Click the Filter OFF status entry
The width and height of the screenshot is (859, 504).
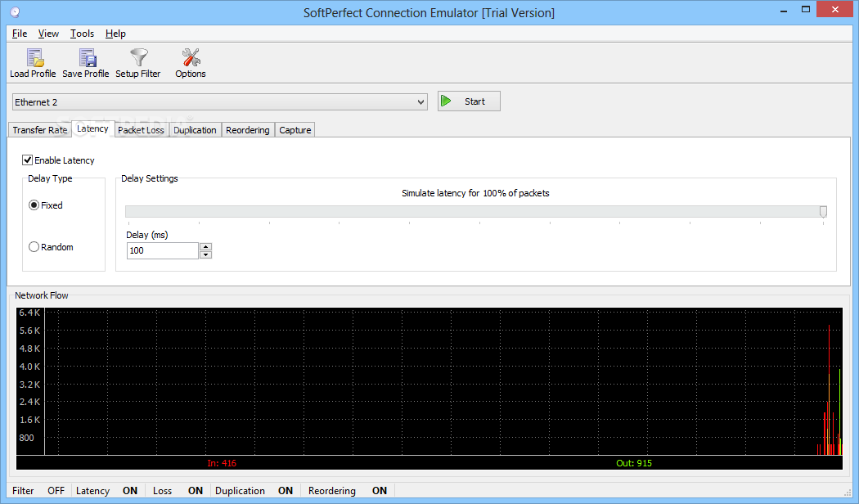(38, 491)
